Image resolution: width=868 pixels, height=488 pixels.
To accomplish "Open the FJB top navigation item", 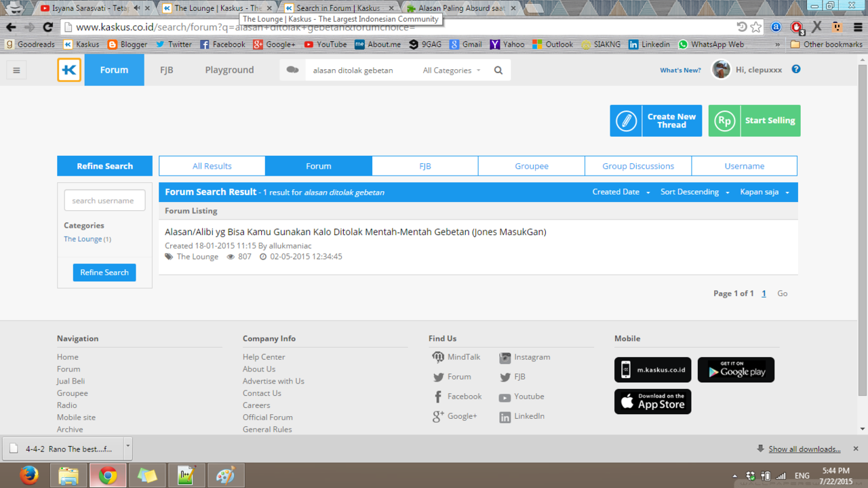I will click(x=166, y=70).
